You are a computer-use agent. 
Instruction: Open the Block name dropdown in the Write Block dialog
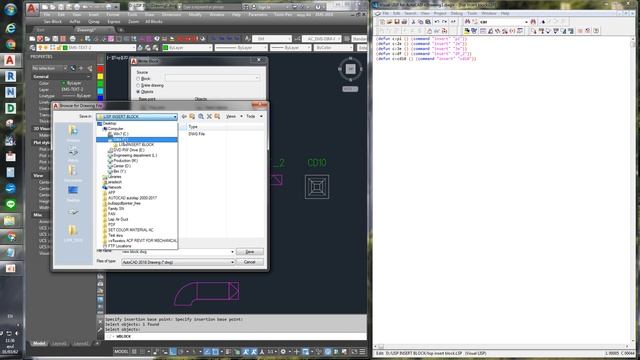pyautogui.click(x=212, y=78)
